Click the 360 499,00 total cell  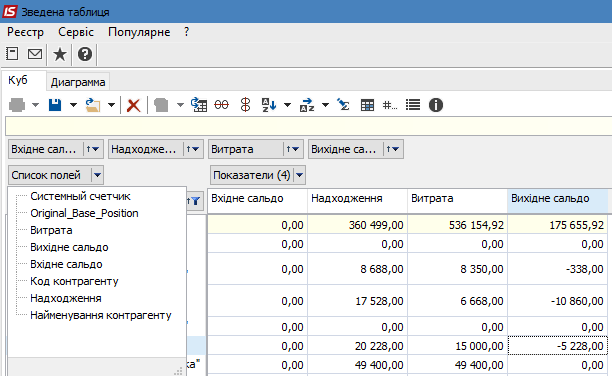click(x=357, y=225)
